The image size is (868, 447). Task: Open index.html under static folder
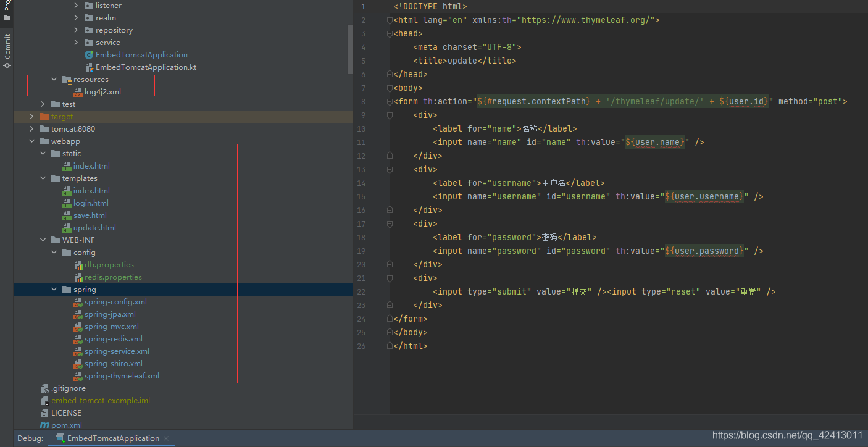point(91,166)
